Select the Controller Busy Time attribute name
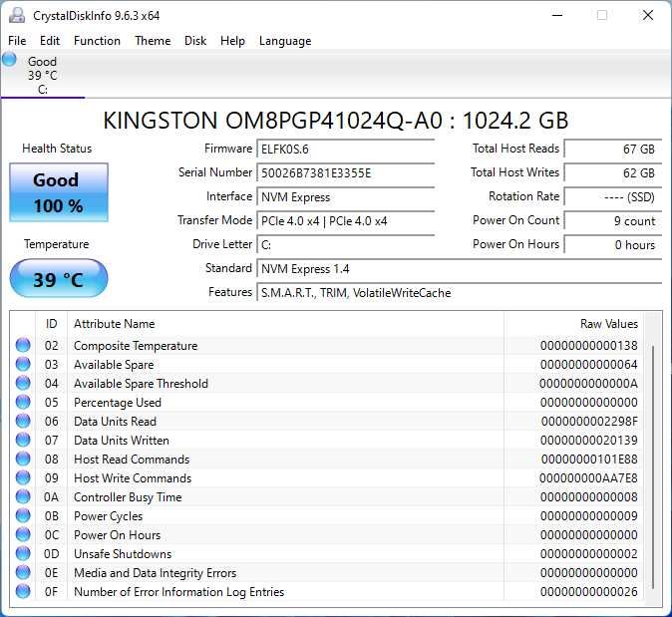This screenshot has width=672, height=617. tap(128, 497)
